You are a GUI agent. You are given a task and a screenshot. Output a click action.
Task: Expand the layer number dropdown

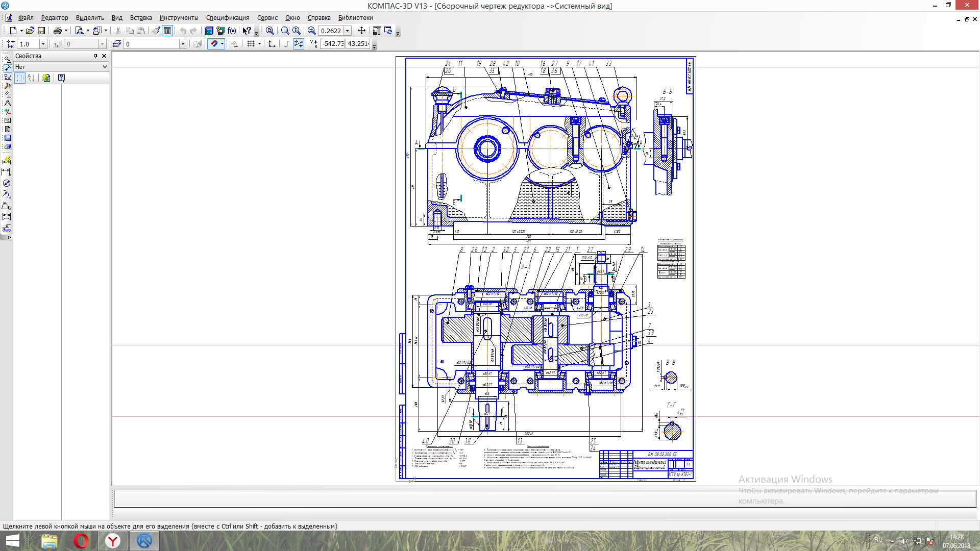click(183, 44)
